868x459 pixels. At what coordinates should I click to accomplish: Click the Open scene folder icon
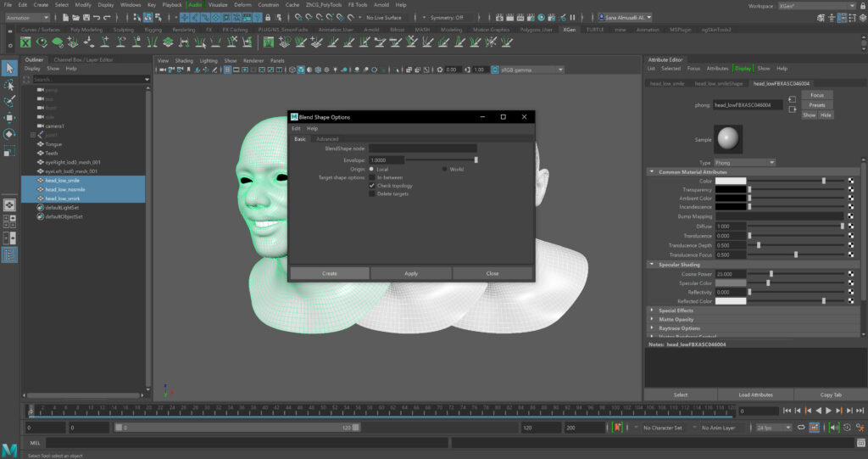coord(75,17)
